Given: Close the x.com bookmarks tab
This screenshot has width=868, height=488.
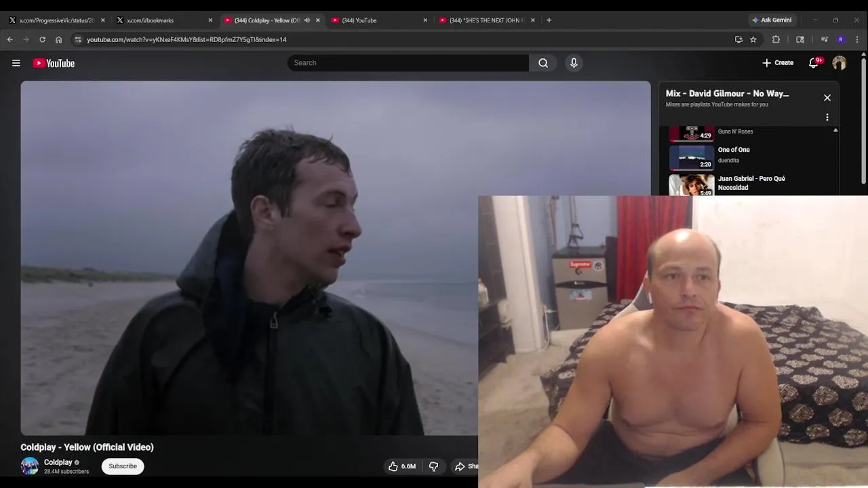Looking at the screenshot, I should click(210, 20).
